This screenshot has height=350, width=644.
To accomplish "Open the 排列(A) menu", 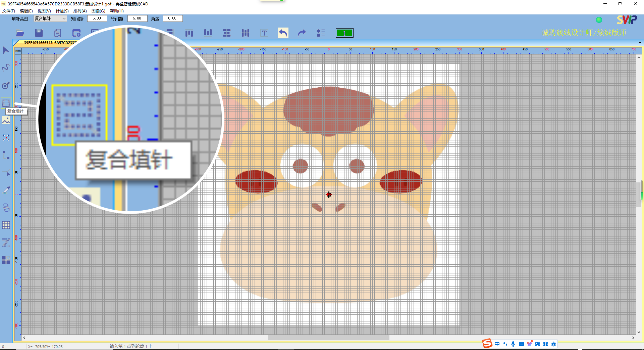I will (80, 11).
